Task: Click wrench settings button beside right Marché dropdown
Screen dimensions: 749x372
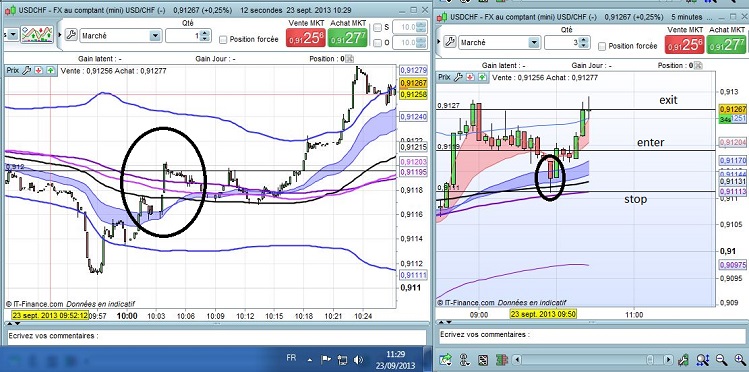Action: [449, 42]
